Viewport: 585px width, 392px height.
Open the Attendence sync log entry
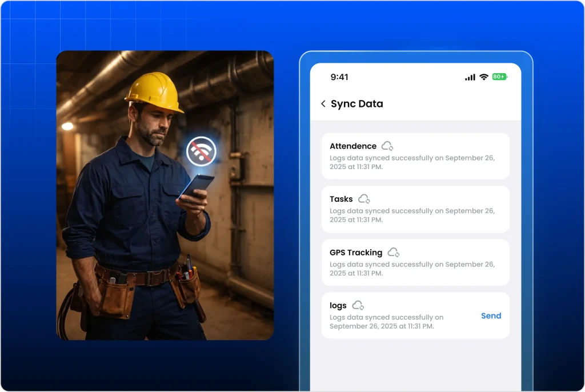pyautogui.click(x=415, y=156)
